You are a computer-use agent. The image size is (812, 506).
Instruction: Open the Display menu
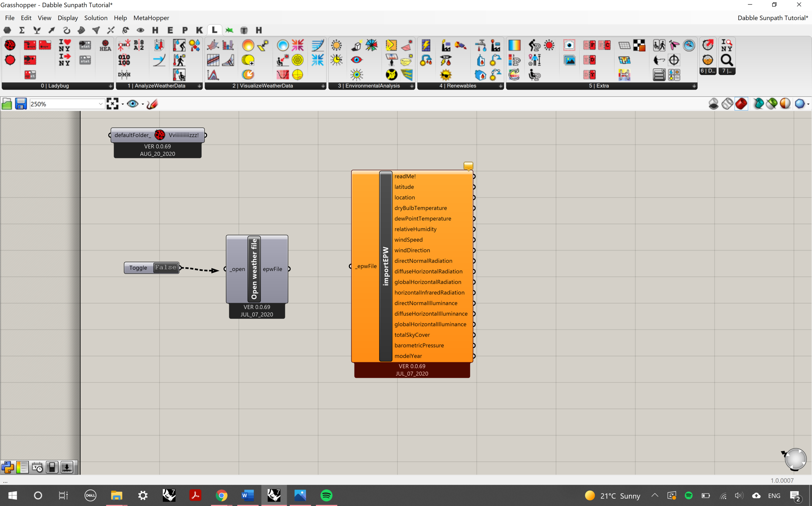pos(68,18)
